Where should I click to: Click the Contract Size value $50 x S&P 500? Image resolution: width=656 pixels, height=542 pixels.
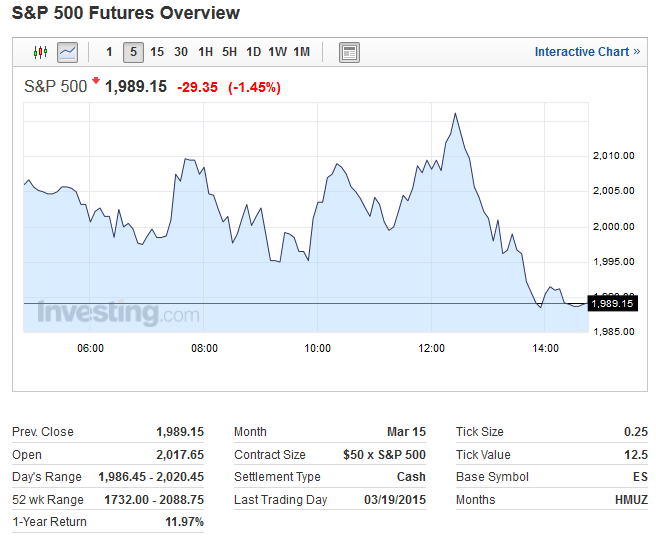pos(384,455)
